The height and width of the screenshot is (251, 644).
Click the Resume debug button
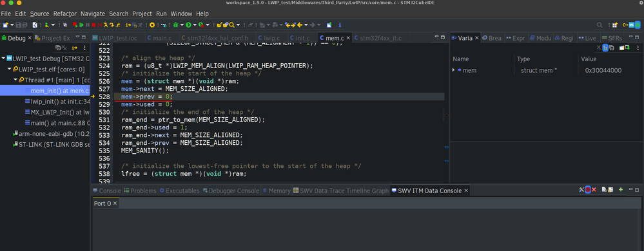[x=81, y=25]
